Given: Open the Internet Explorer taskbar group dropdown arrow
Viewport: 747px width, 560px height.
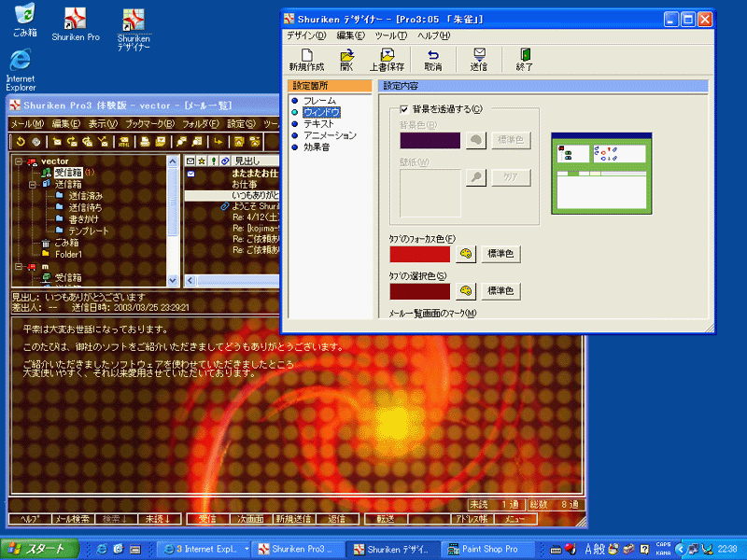Looking at the screenshot, I should click(247, 549).
